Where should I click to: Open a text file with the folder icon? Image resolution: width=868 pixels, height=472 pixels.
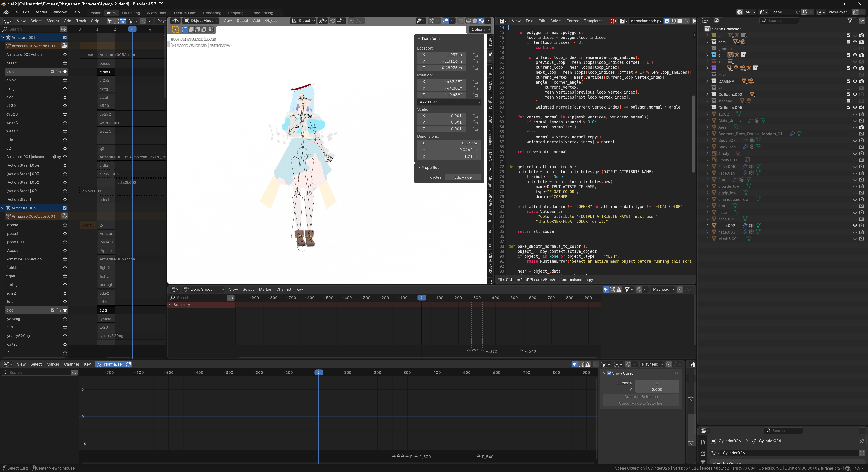point(680,21)
